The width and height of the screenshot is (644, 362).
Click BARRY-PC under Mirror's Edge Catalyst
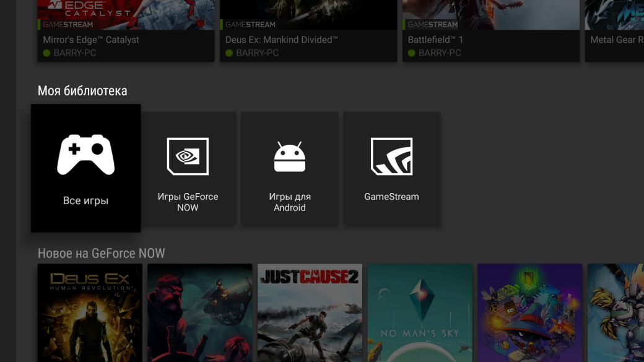click(x=75, y=53)
